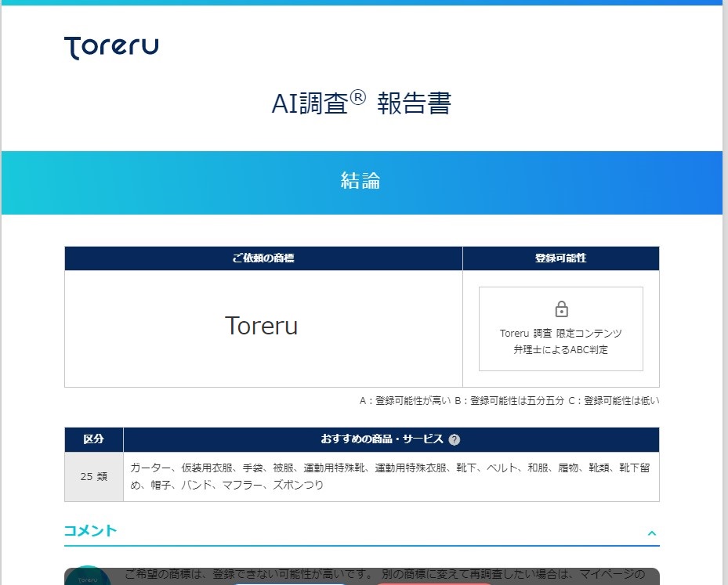
Task: Click the 25 類 class cell
Action: (x=94, y=476)
